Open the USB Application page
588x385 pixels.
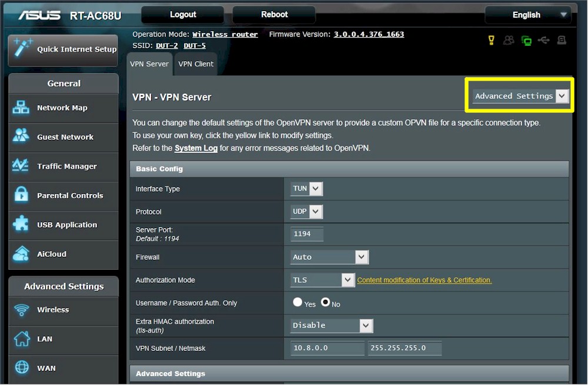point(63,225)
